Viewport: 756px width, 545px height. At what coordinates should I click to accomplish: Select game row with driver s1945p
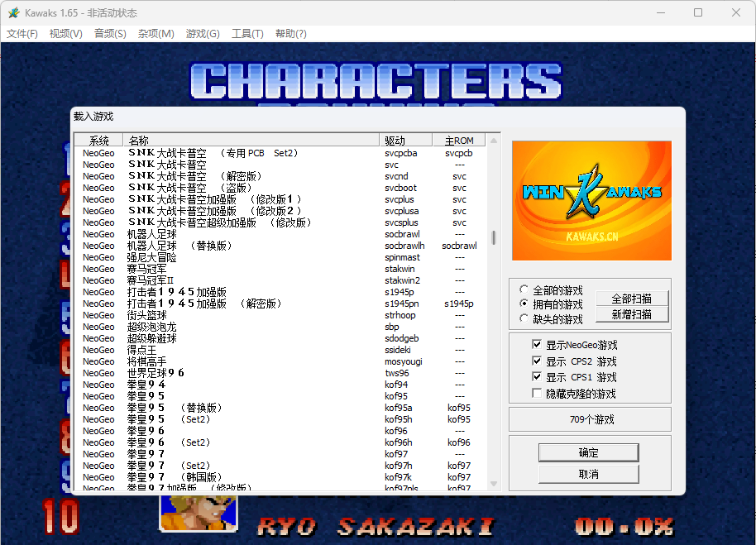click(x=280, y=292)
